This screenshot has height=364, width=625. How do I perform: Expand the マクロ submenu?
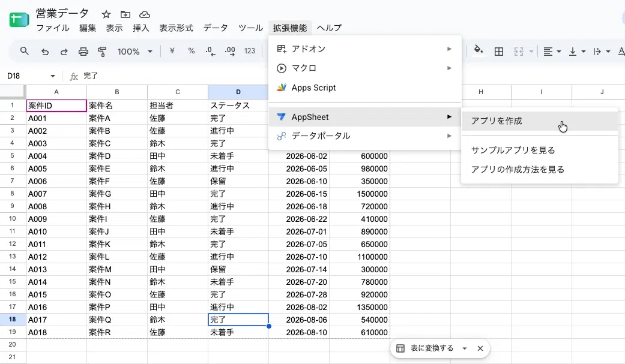click(x=365, y=68)
